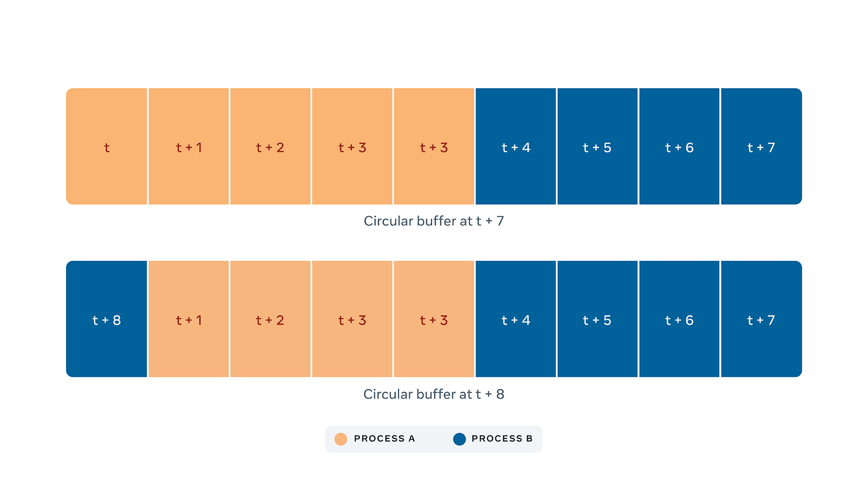The width and height of the screenshot is (868, 488).
Task: Click the blue Process B legend dot
Action: click(x=459, y=439)
